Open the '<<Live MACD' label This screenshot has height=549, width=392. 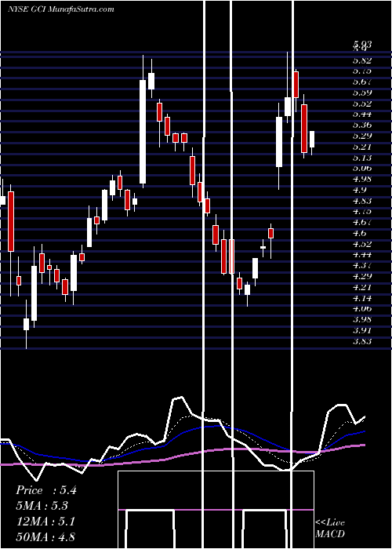330,529
